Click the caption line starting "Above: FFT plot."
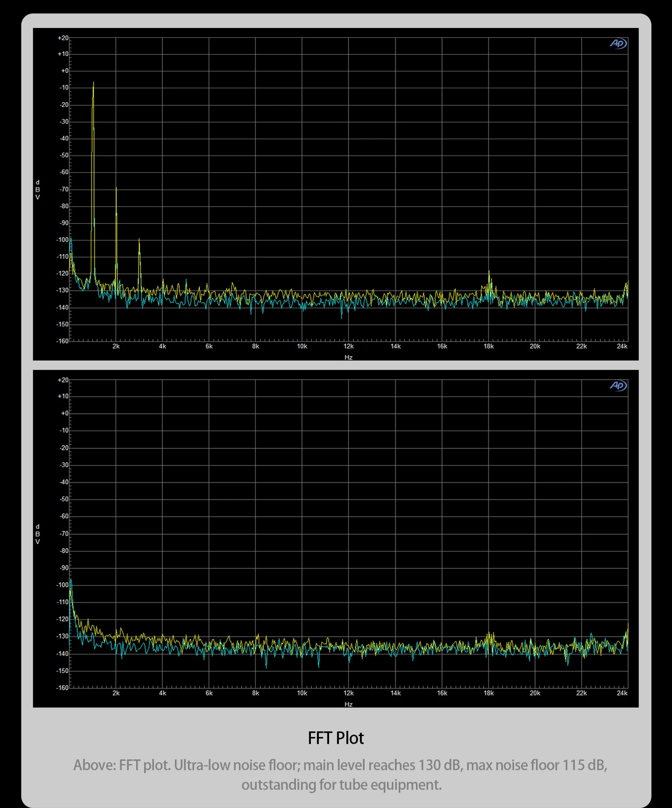Screen dimensions: 672x808 point(340,765)
